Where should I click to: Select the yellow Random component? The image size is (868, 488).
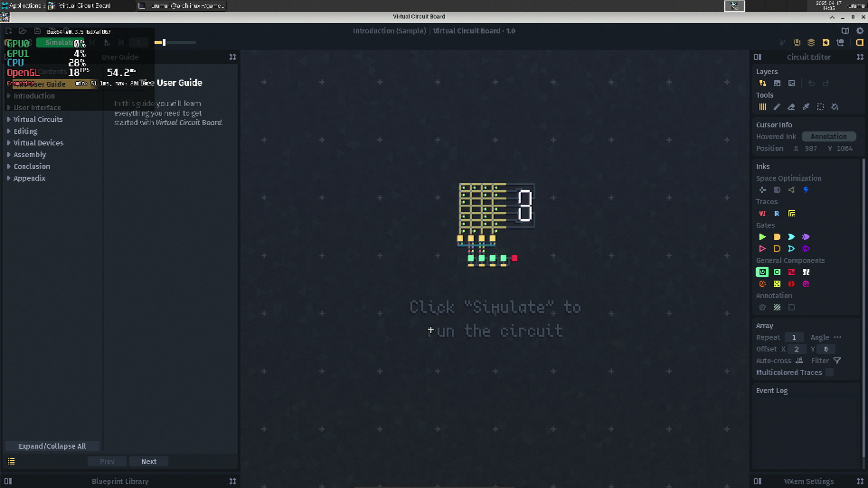tap(777, 284)
